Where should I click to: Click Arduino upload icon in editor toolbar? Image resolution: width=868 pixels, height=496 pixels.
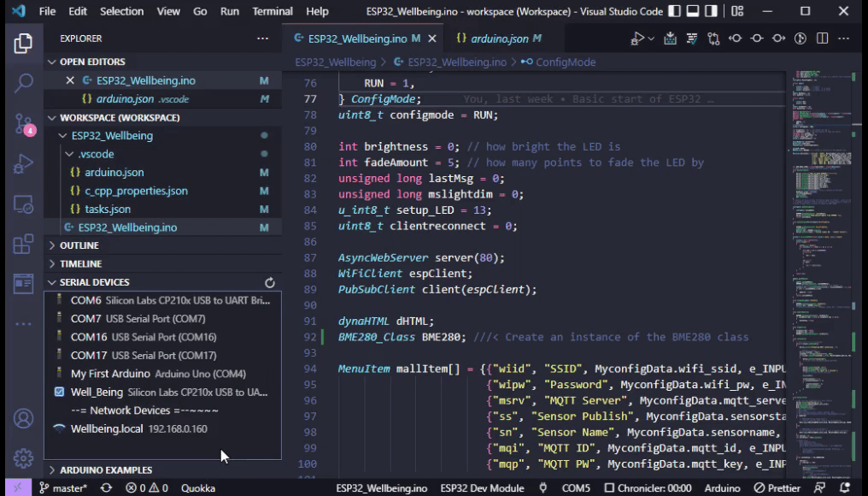point(670,38)
